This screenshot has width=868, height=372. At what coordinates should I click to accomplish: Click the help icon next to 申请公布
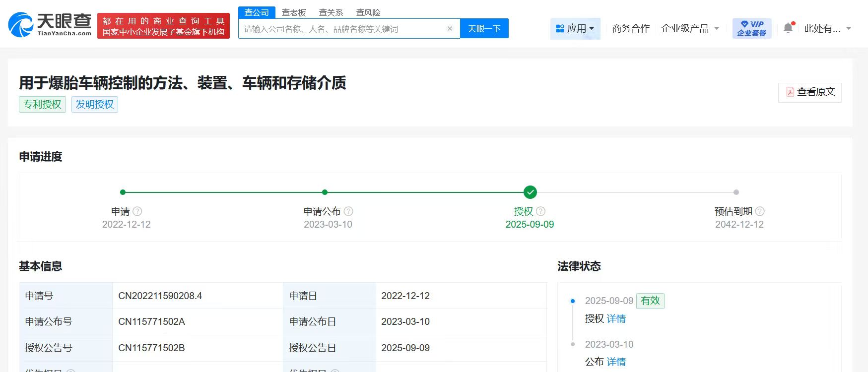(348, 211)
